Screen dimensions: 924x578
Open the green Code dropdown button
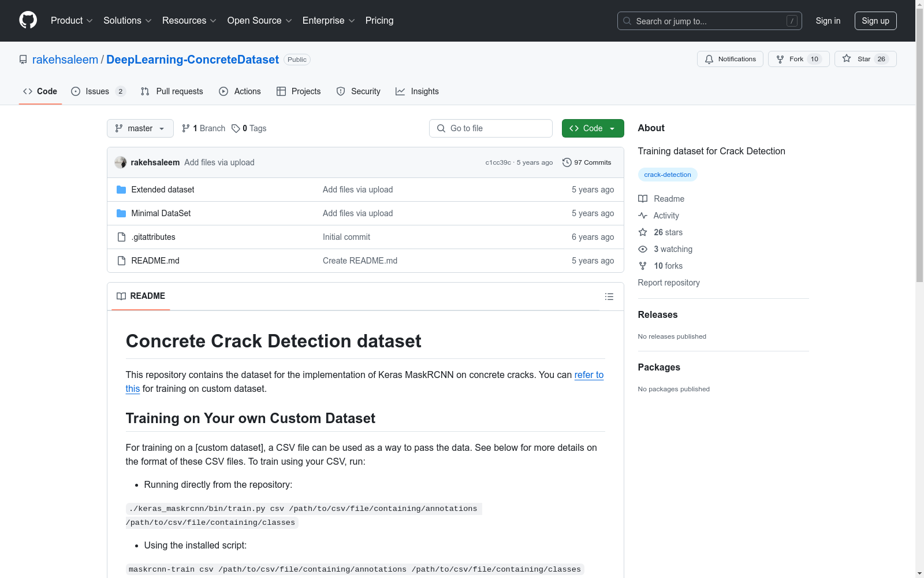[593, 128]
